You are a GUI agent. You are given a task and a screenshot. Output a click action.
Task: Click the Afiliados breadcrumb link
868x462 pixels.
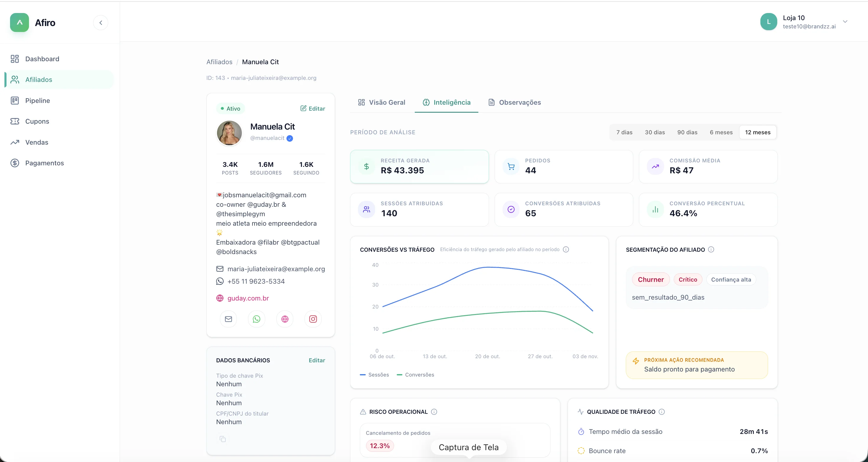[x=219, y=62]
